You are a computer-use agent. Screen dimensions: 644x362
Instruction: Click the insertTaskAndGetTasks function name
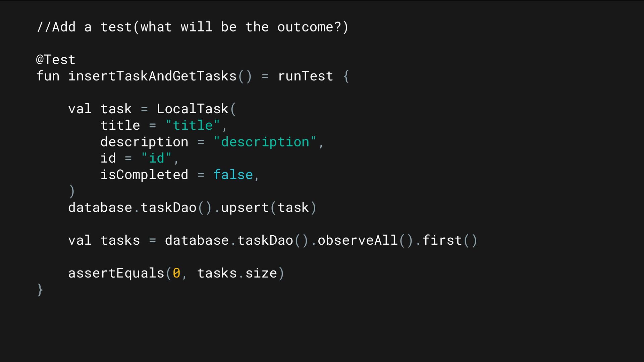click(153, 76)
